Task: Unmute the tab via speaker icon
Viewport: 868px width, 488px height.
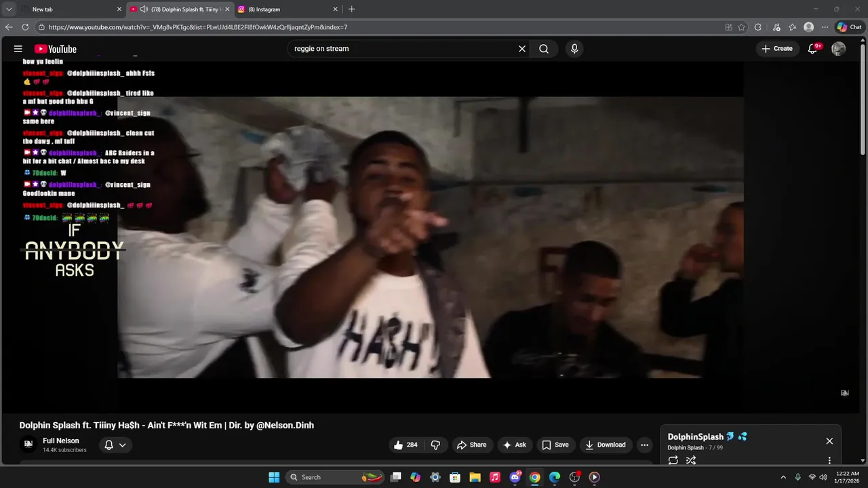Action: (x=144, y=9)
